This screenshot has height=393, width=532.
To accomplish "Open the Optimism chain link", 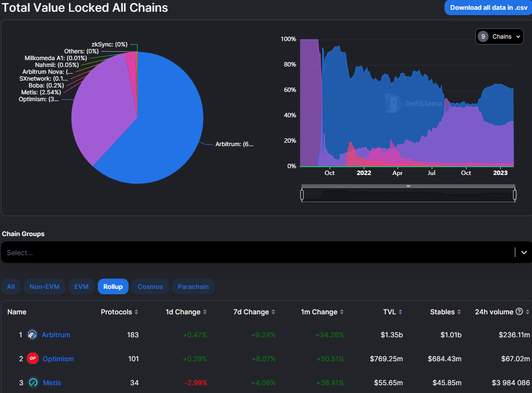I will pyautogui.click(x=58, y=359).
